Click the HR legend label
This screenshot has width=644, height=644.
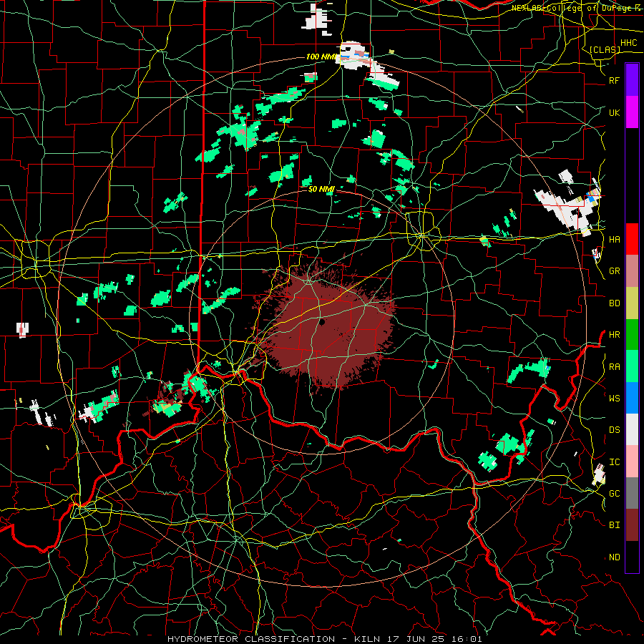click(614, 335)
